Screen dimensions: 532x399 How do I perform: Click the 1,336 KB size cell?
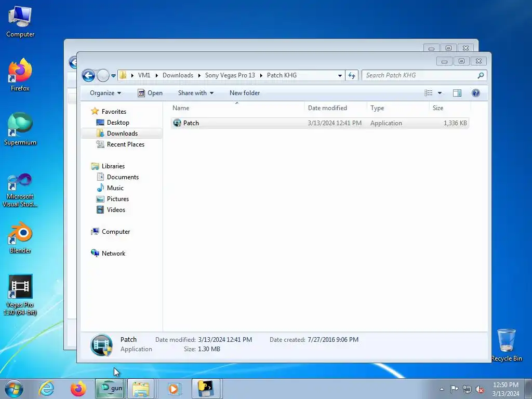pyautogui.click(x=455, y=123)
